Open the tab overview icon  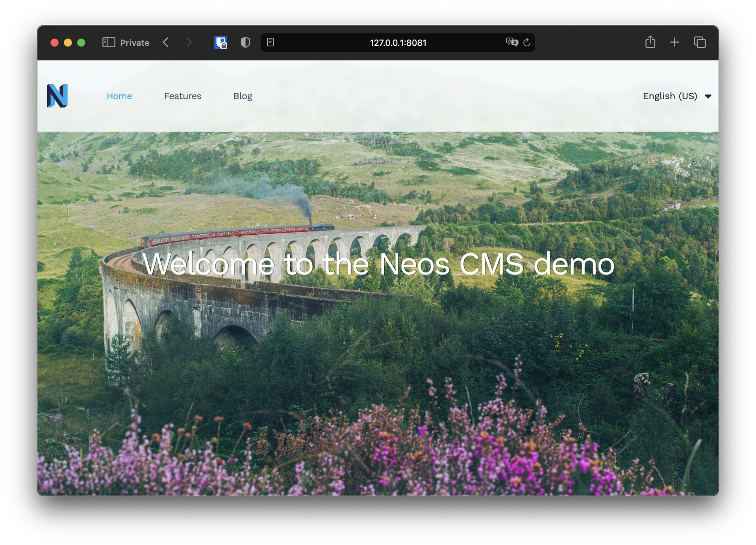700,42
